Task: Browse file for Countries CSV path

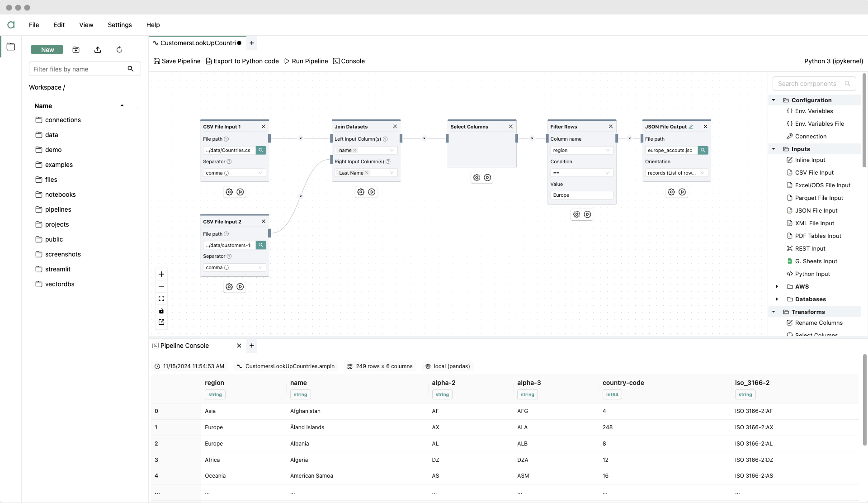Action: pyautogui.click(x=261, y=150)
